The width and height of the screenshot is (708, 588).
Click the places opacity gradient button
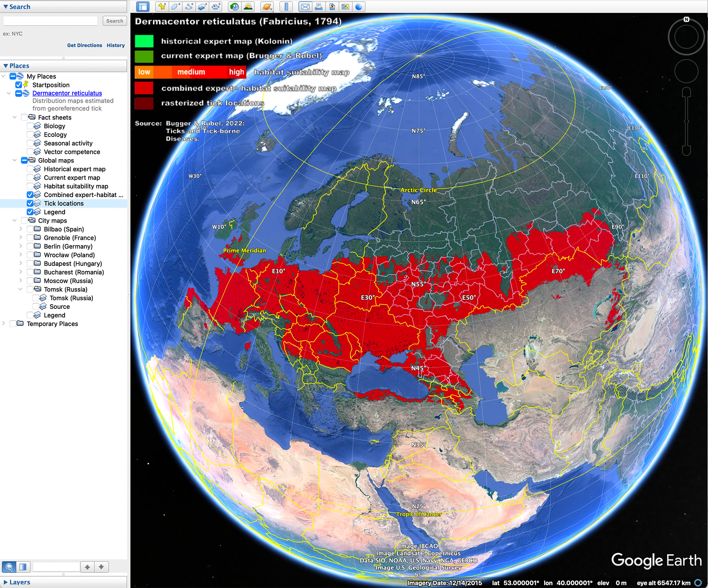[x=23, y=567]
